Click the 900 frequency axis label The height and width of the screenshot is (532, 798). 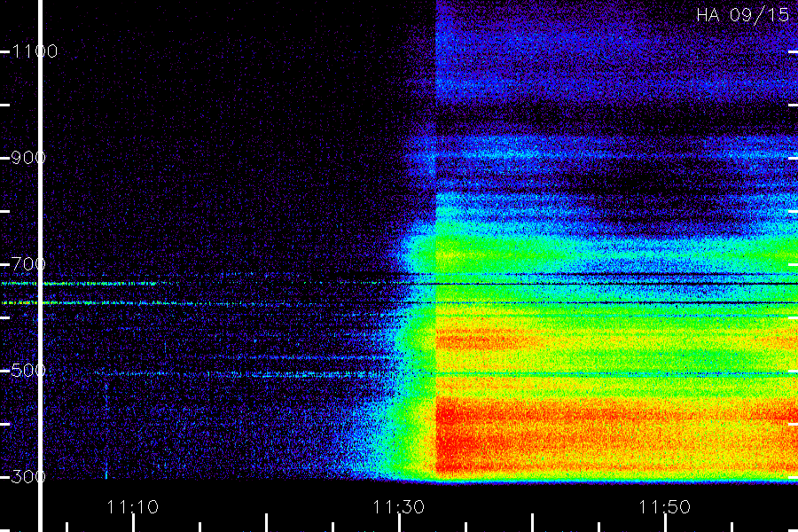click(28, 158)
